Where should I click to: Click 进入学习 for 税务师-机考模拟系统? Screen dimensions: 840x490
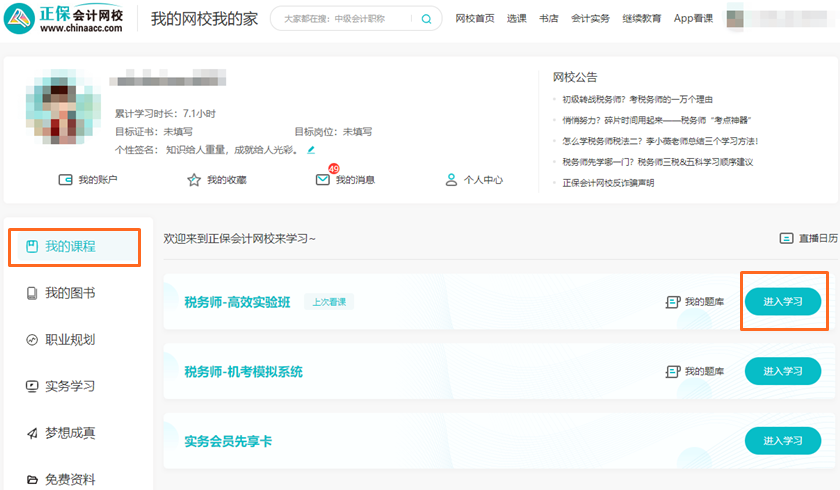click(x=783, y=371)
